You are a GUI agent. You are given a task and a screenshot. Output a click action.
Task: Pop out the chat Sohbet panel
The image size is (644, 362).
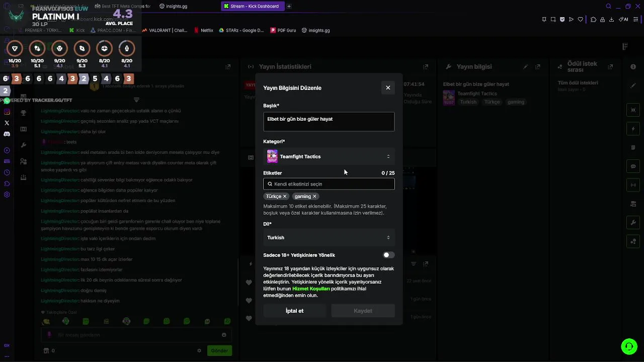(x=228, y=66)
